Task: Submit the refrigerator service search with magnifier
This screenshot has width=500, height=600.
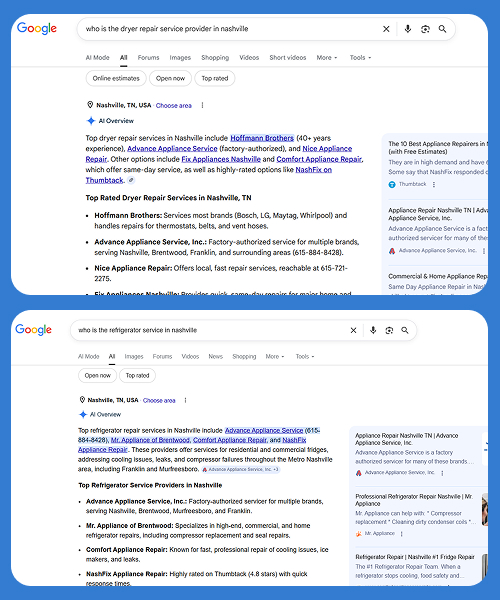Action: pos(405,330)
